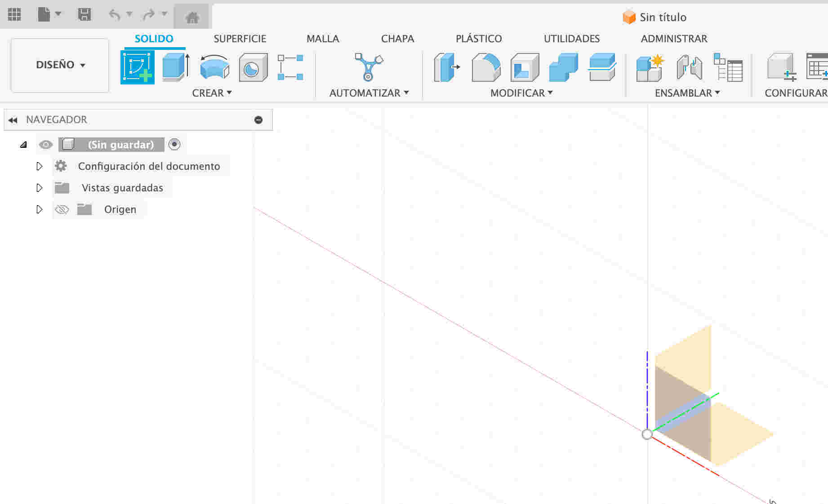Activate the (Sin guardar) component radio button
Image resolution: width=828 pixels, height=504 pixels.
(x=174, y=144)
